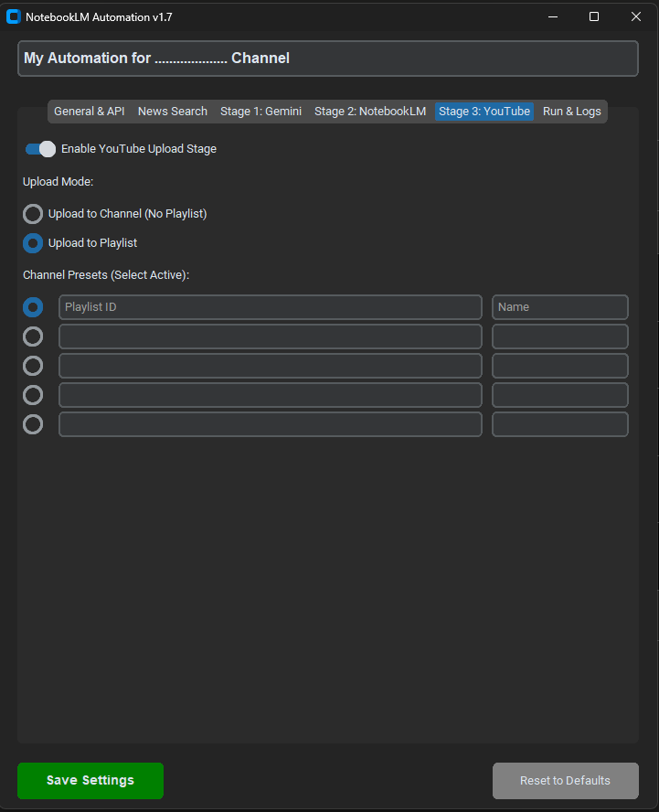Minimize the NotebookLM Automation window
Image resolution: width=659 pixels, height=812 pixels.
tap(553, 17)
